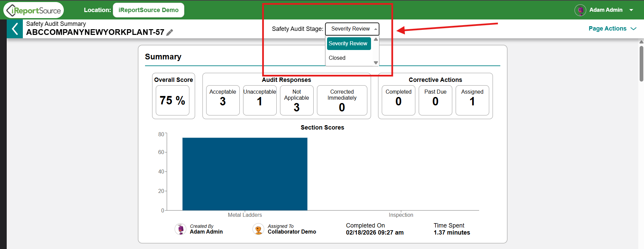This screenshot has height=249, width=644.
Task: Click the Overall Score heading
Action: tap(174, 80)
